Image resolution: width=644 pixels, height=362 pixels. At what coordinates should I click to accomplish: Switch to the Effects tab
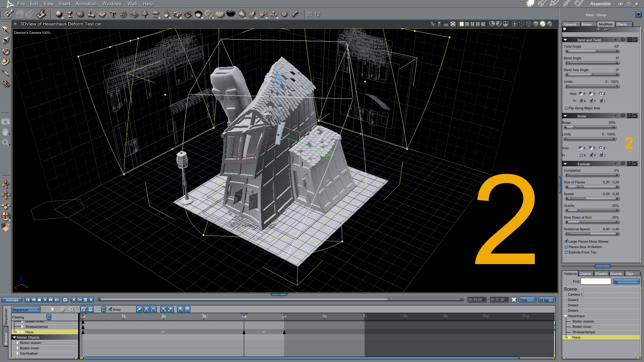[621, 24]
